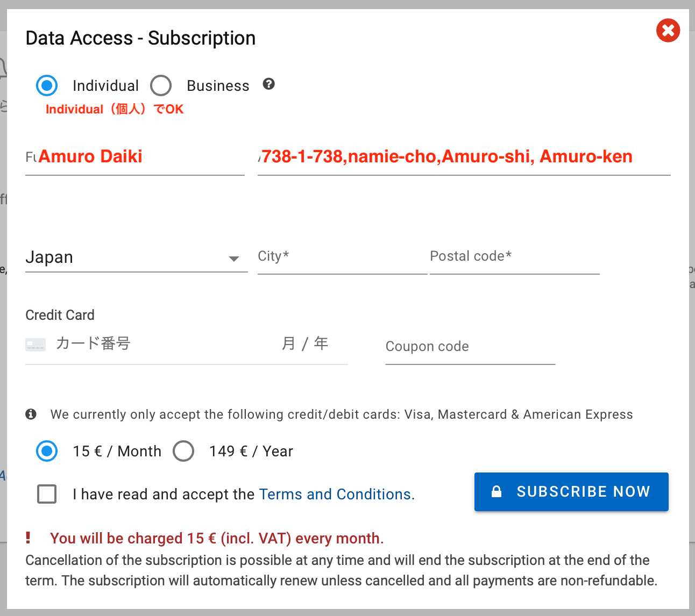This screenshot has width=695, height=616.
Task: Click the credit card icon in card field
Action: [36, 344]
